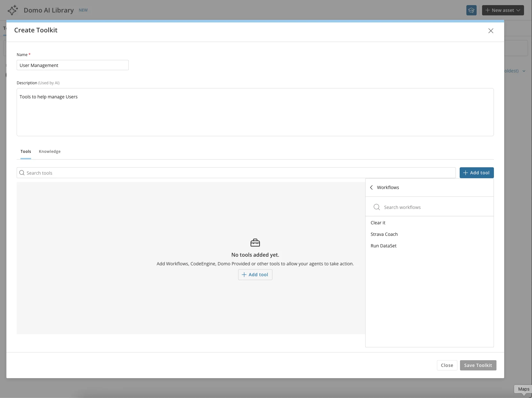Screen dimensions: 532x398
Task: Click the Workflows panel header text
Action: coord(388,187)
